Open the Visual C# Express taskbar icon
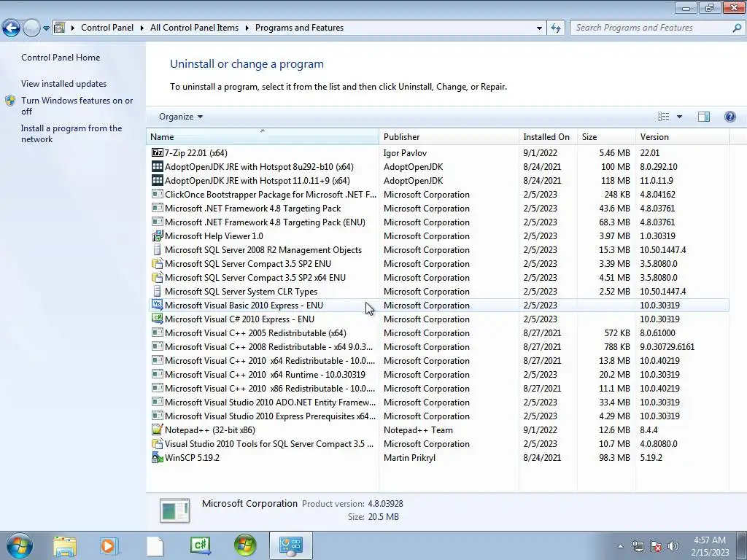Image resolution: width=747 pixels, height=560 pixels. pos(200,545)
